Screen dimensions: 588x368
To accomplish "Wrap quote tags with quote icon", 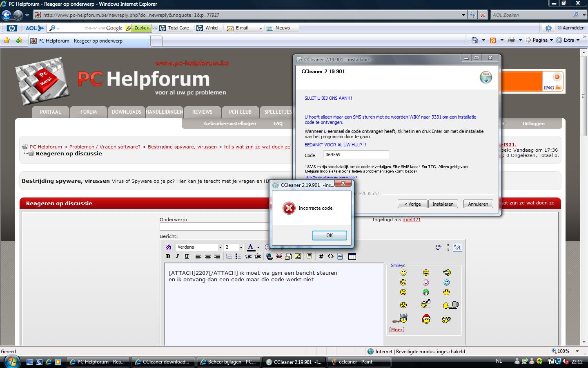I will point(309,256).
